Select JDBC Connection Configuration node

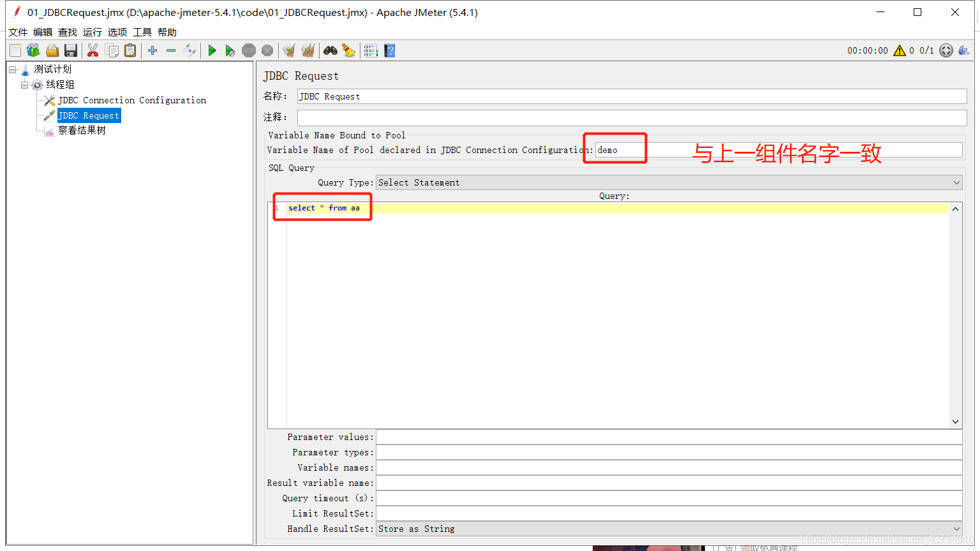(132, 100)
